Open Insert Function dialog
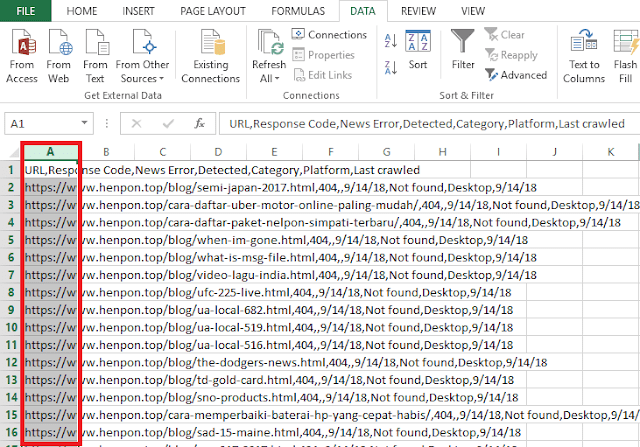The image size is (640, 447). click(199, 124)
